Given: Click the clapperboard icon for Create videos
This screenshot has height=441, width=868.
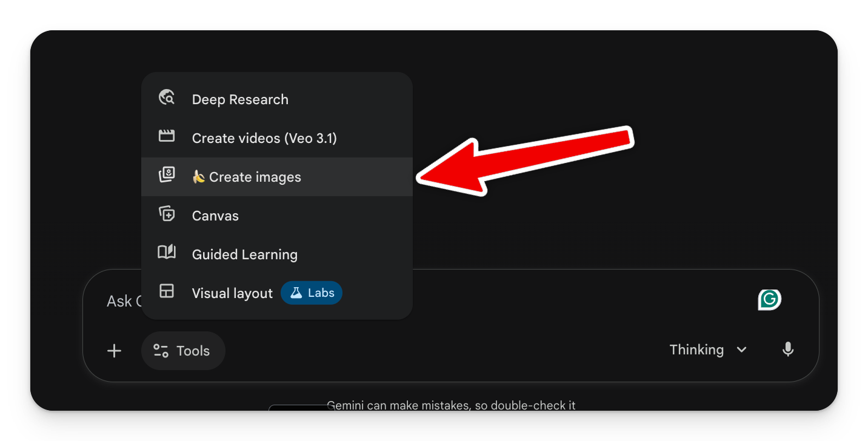Looking at the screenshot, I should (x=167, y=136).
